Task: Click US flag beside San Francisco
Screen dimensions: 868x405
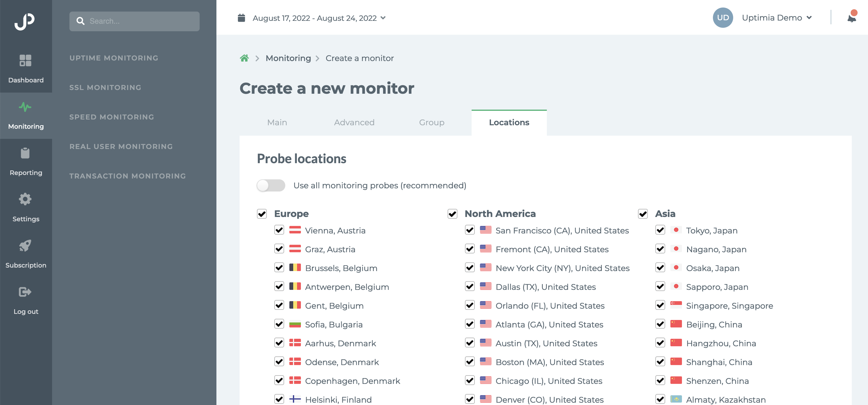Action: click(486, 230)
